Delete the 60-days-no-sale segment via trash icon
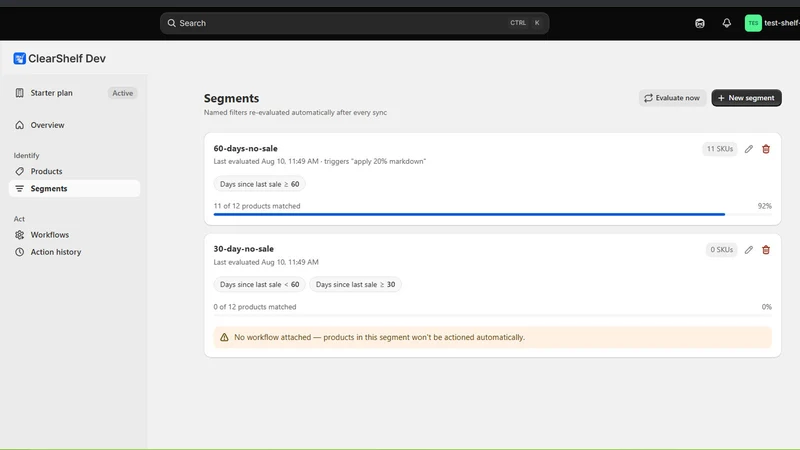 tap(766, 149)
